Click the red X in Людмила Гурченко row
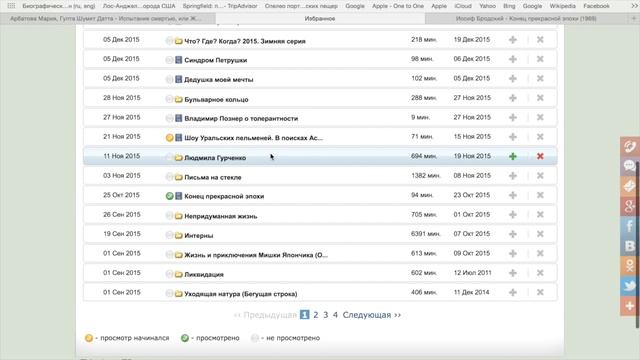The width and height of the screenshot is (640, 360). coord(540,156)
